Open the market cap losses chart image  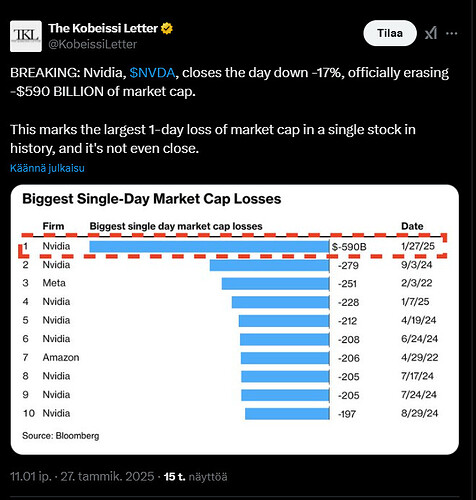tap(235, 319)
